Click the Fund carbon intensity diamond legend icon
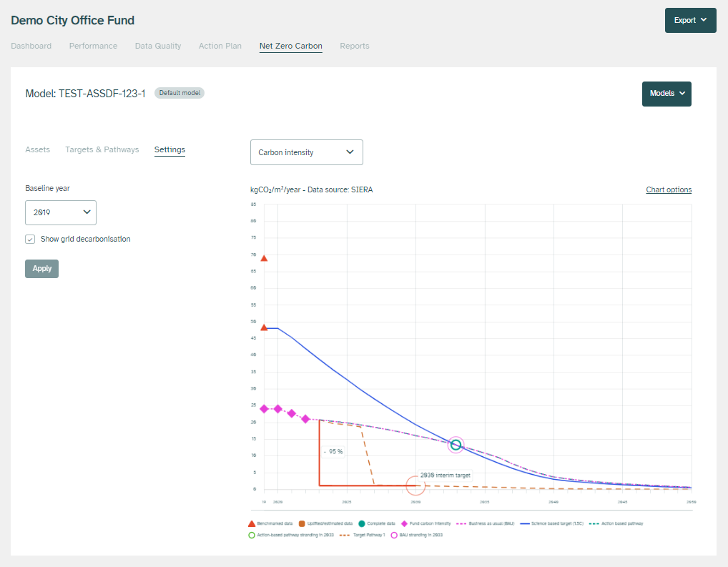This screenshot has height=567, width=728. click(403, 523)
